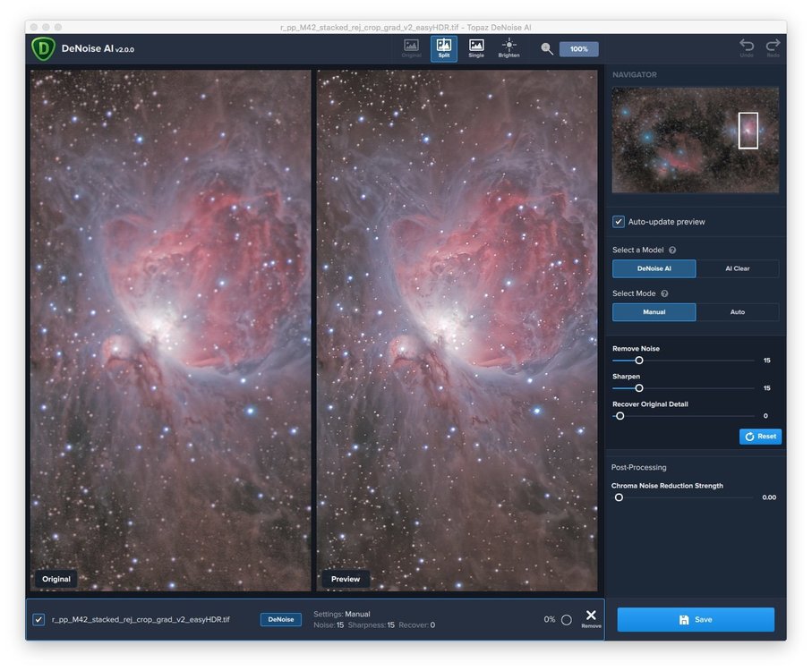Click the DeNoise tag in file row
The image size is (812, 671).
281,619
